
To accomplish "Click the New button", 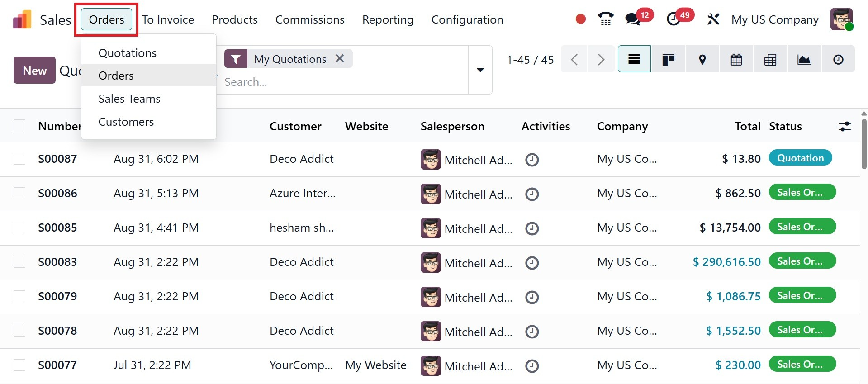I will point(34,70).
